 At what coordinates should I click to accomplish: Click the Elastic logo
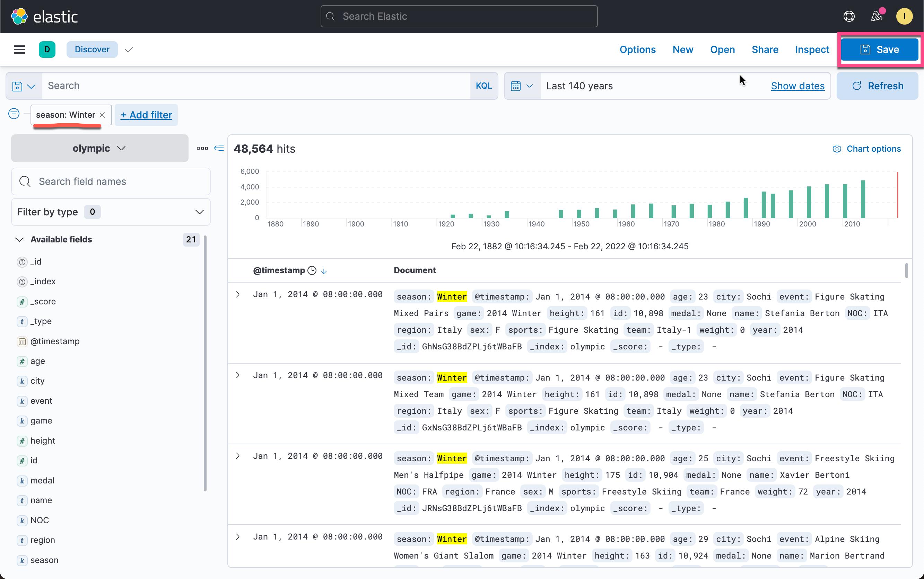pos(44,17)
